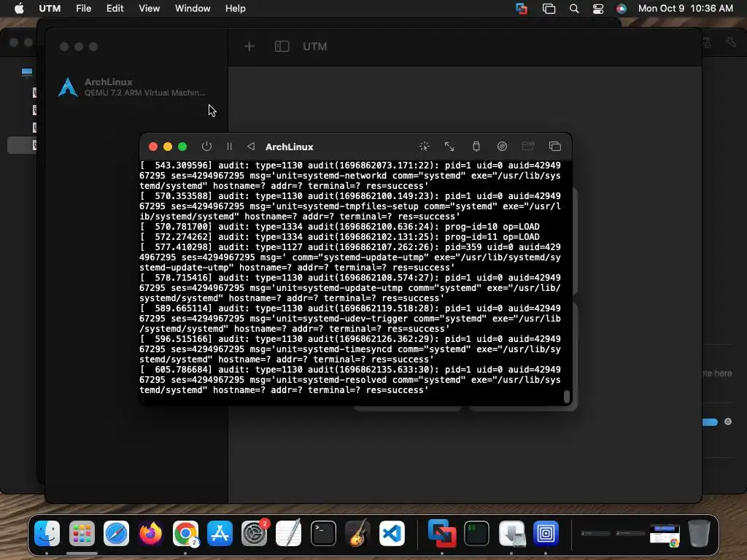Open GarageBand from the Dock
The width and height of the screenshot is (747, 560).
coord(357,533)
